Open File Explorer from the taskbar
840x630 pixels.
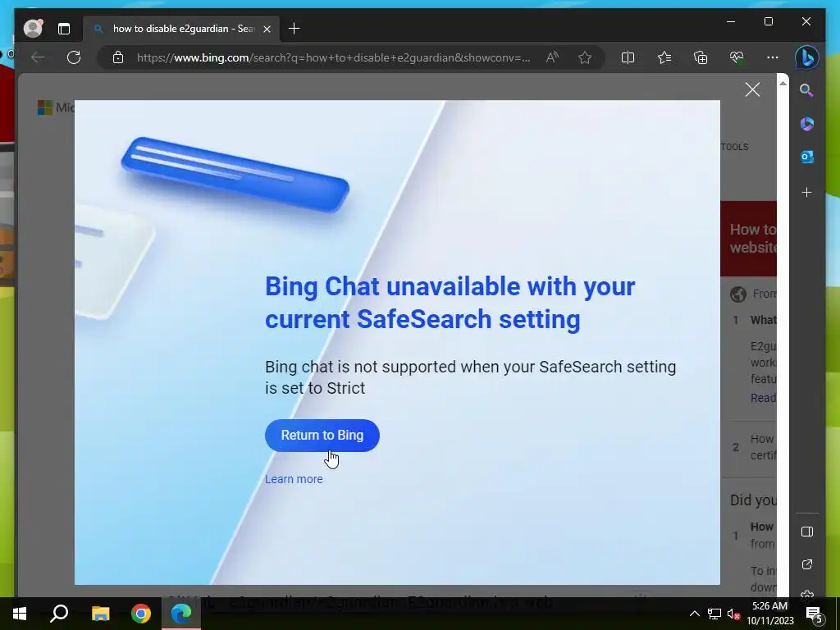coord(100,614)
